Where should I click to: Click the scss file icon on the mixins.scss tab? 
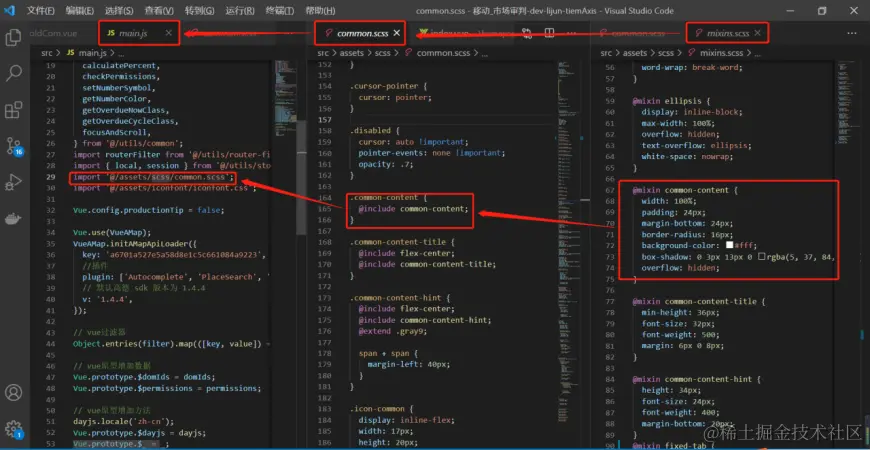pos(698,33)
